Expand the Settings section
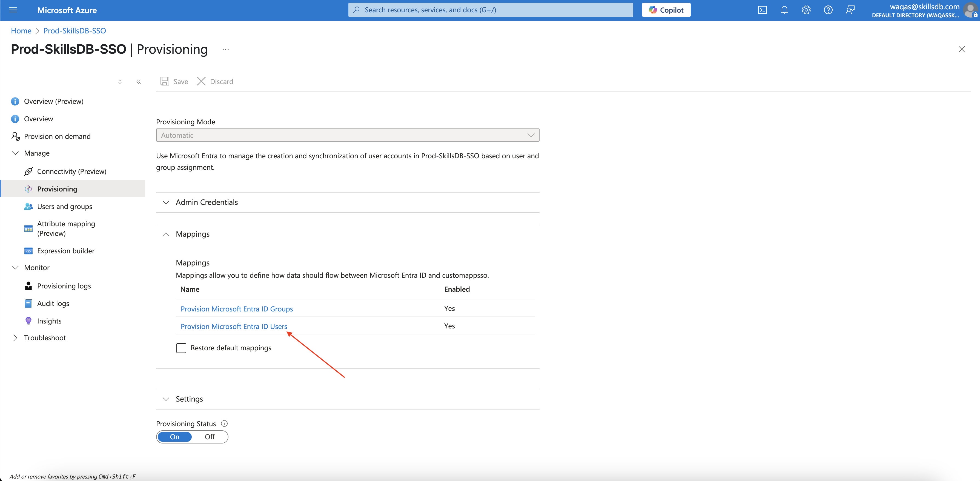Viewport: 980px width, 481px height. click(348, 399)
